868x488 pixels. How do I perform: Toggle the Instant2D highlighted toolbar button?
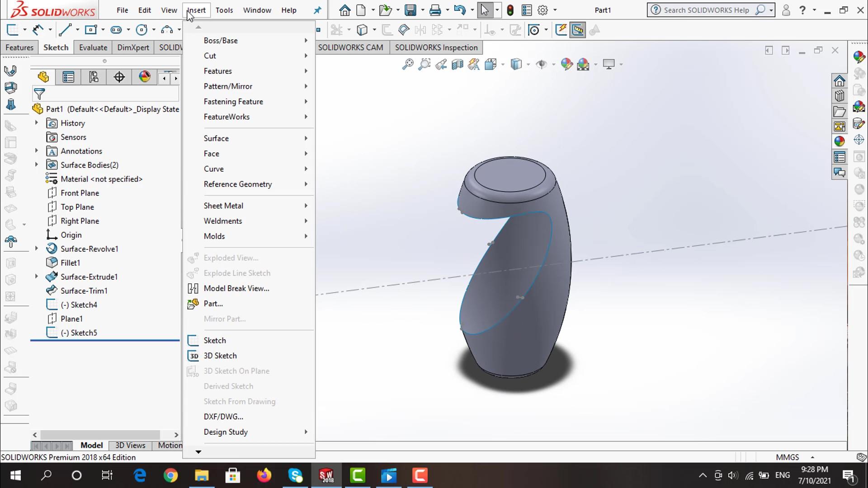[577, 30]
